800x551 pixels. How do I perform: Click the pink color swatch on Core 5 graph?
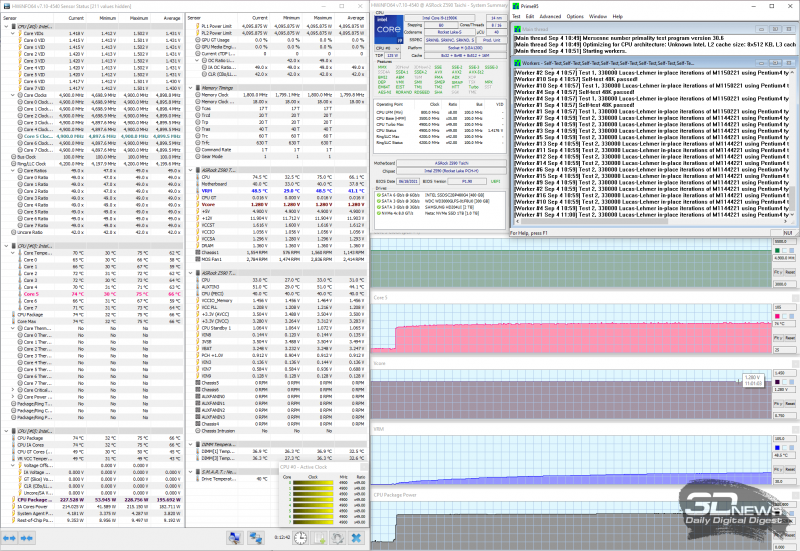777,316
